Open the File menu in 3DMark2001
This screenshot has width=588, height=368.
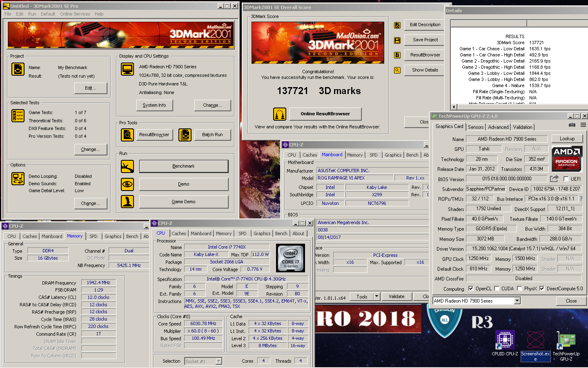pyautogui.click(x=8, y=14)
